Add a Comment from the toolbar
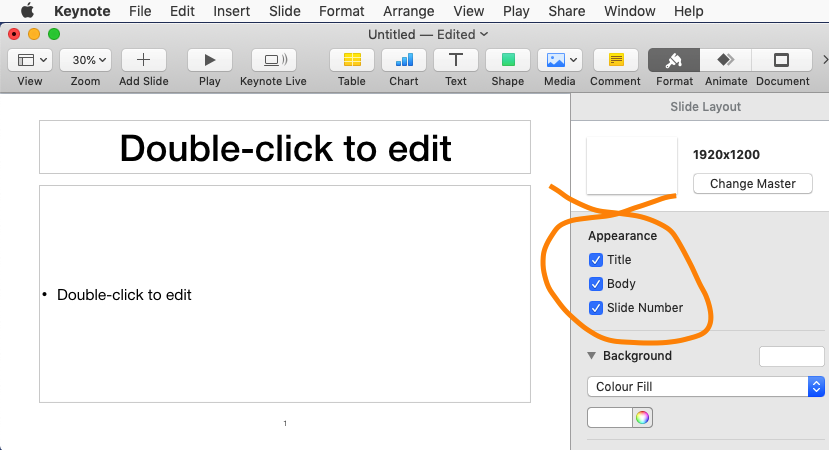The width and height of the screenshot is (829, 450). pyautogui.click(x=615, y=60)
